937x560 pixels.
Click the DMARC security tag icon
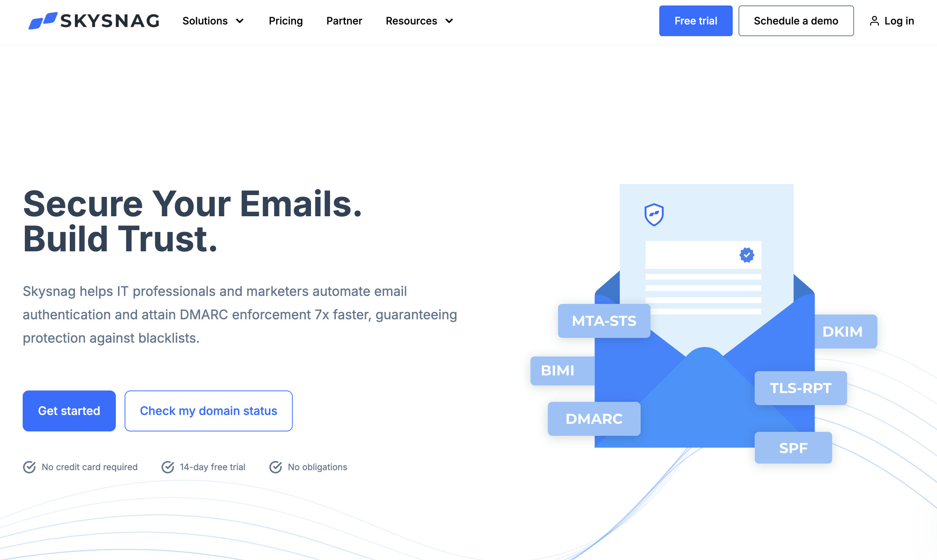coord(593,419)
